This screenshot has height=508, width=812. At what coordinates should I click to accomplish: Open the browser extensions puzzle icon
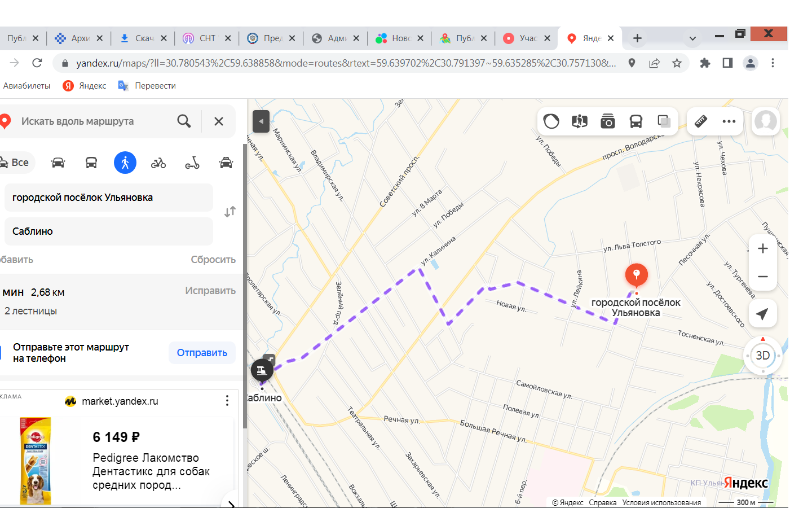click(x=705, y=63)
